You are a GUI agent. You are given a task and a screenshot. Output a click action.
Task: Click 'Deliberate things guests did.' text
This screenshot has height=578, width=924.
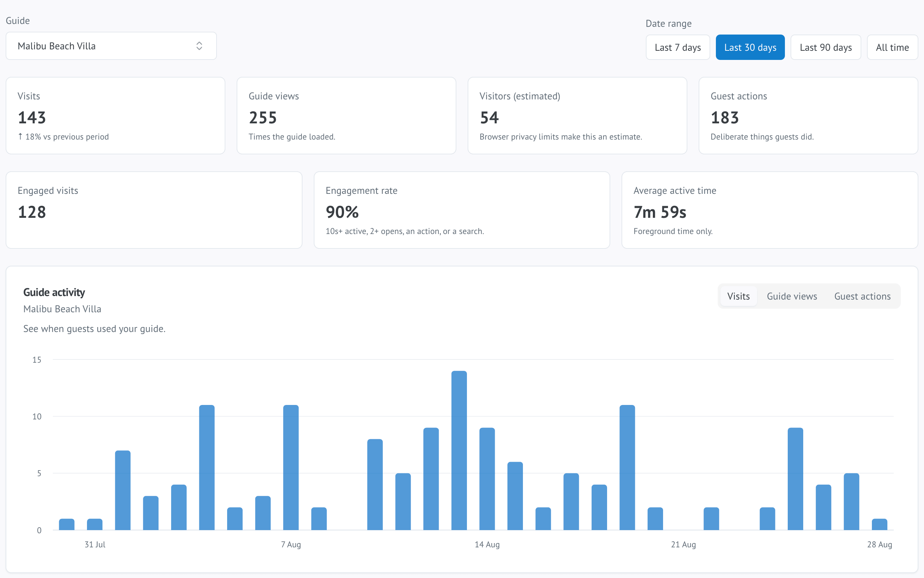pyautogui.click(x=762, y=137)
